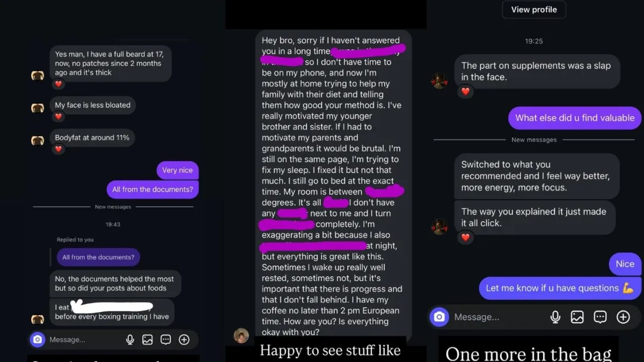Tap the quoted 'All from the documents?' reply

(98, 257)
